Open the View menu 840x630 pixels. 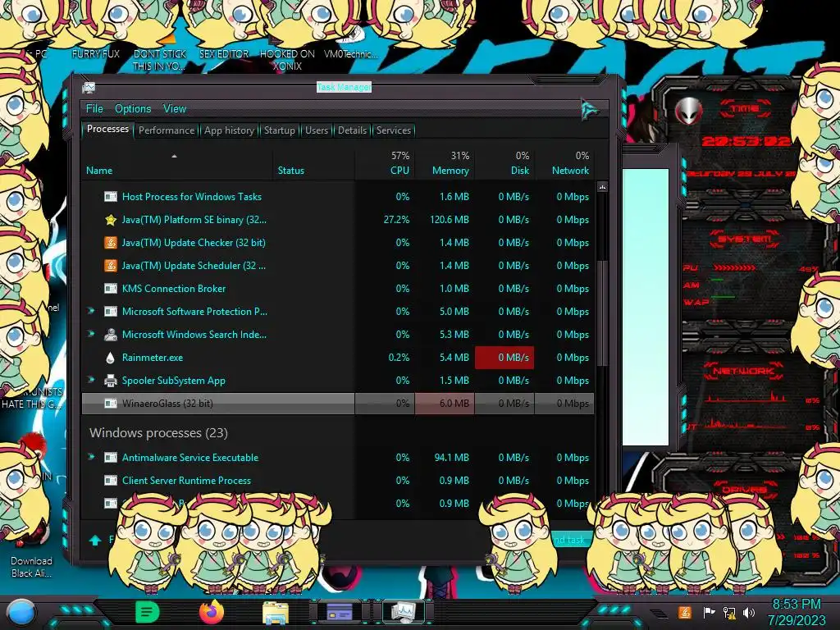coord(175,109)
